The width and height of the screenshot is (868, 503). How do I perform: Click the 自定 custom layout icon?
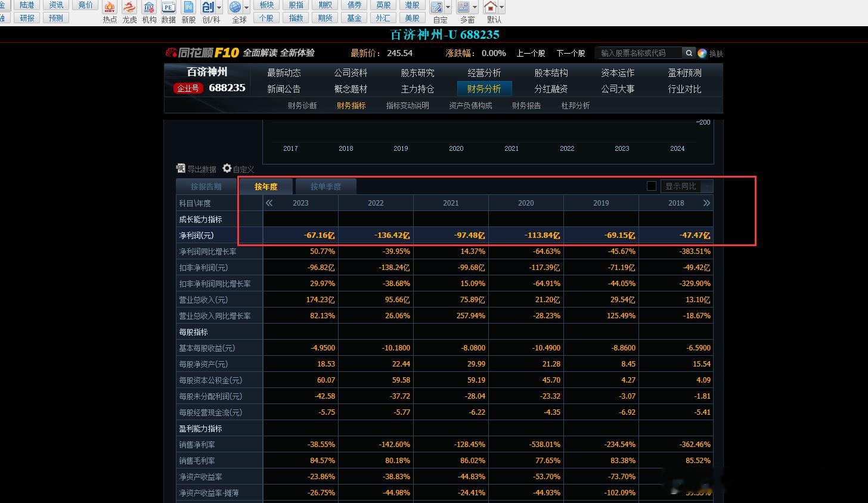[x=437, y=7]
